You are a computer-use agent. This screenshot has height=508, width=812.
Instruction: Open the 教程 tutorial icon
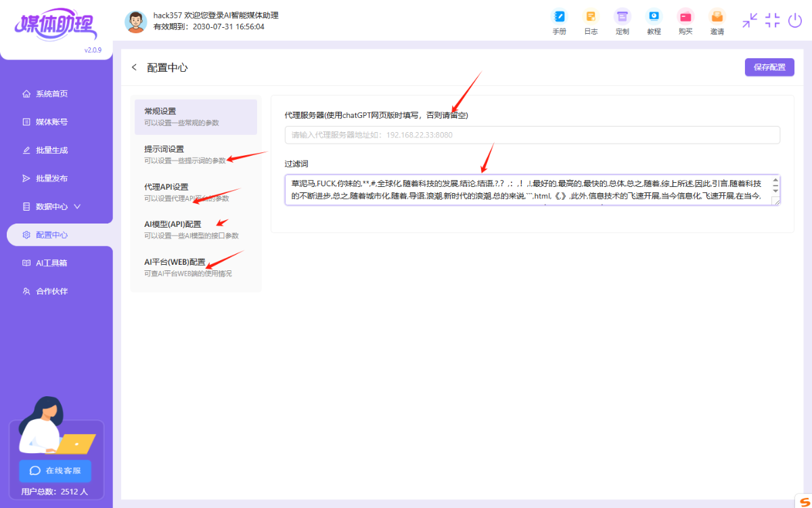pyautogui.click(x=654, y=22)
